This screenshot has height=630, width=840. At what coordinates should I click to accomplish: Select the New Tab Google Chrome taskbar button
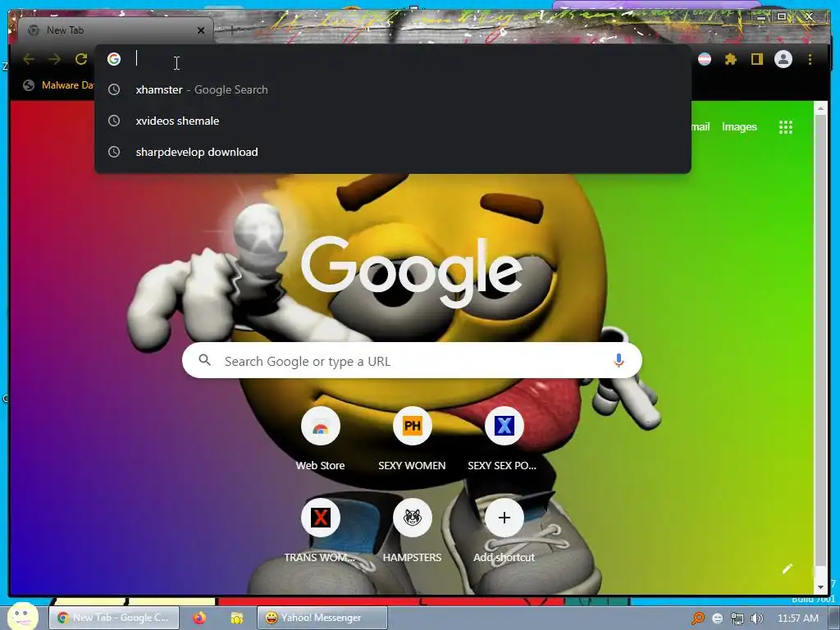[x=113, y=618]
